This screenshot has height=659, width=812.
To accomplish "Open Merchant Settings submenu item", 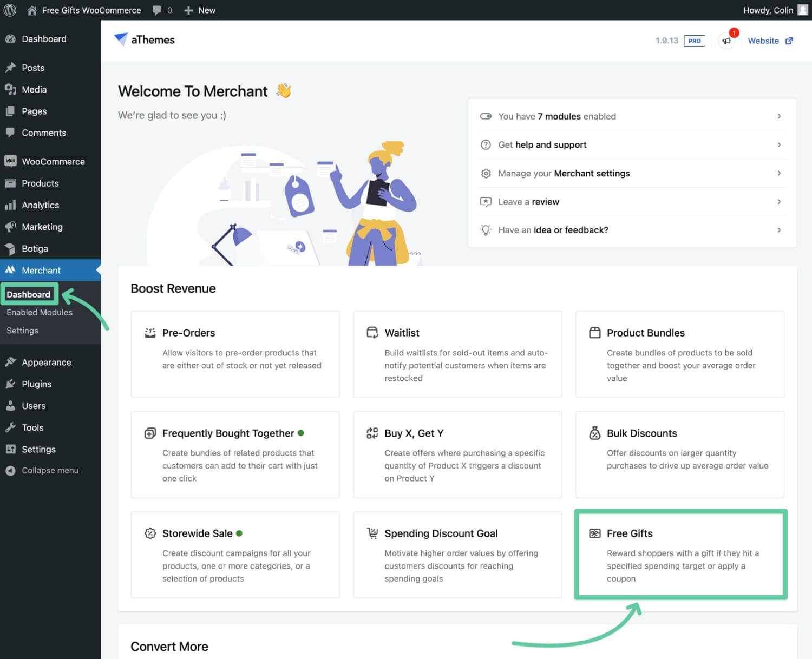I will pos(22,331).
